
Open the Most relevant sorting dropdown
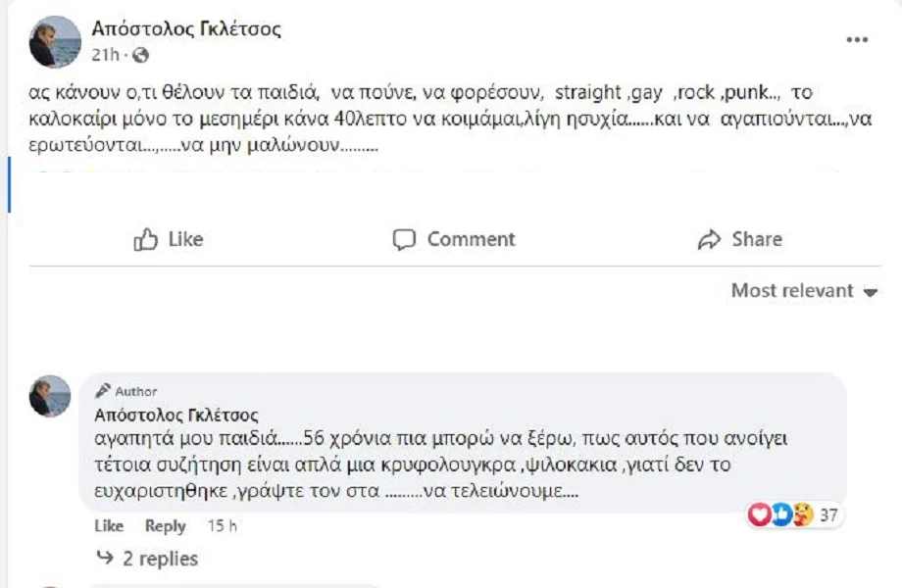tap(805, 291)
